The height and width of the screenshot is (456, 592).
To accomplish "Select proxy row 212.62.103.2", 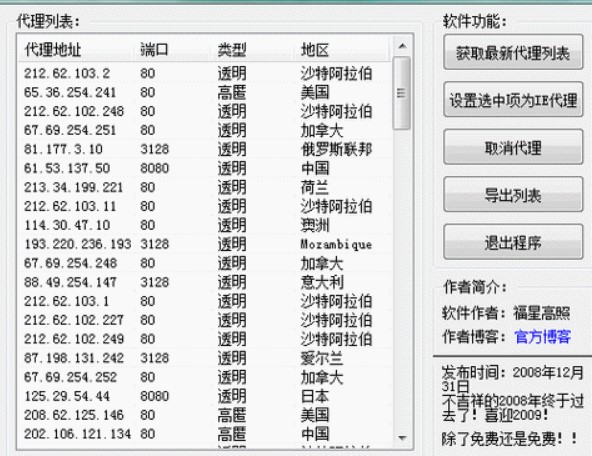I will point(205,73).
